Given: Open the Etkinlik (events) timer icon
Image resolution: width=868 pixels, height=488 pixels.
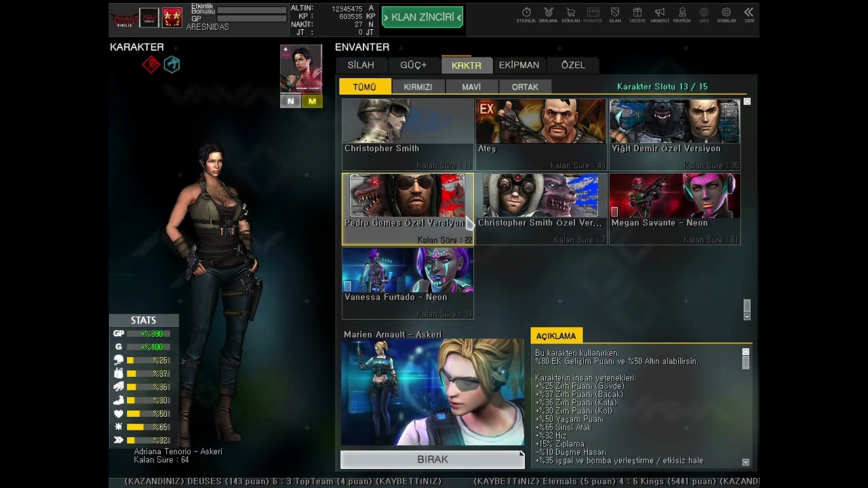Looking at the screenshot, I should [526, 15].
